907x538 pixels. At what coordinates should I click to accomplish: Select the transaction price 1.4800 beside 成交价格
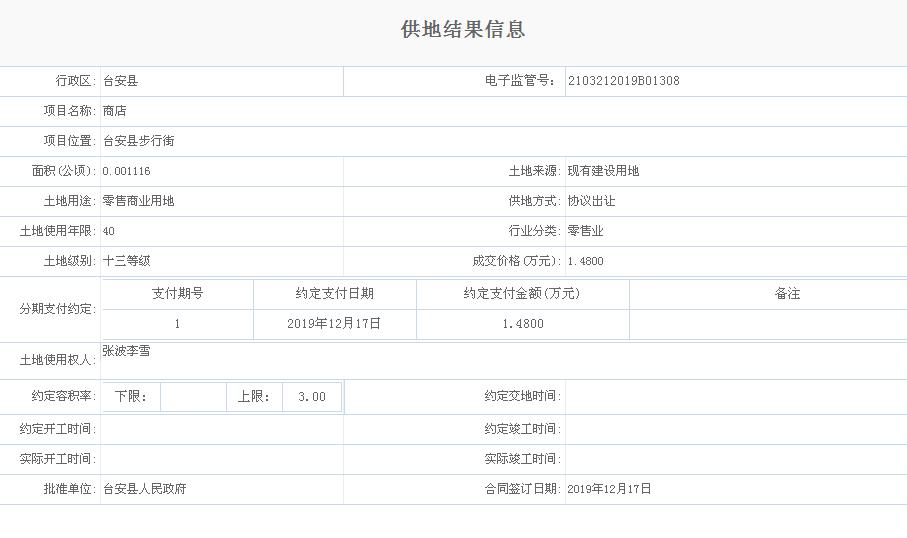pyautogui.click(x=585, y=261)
